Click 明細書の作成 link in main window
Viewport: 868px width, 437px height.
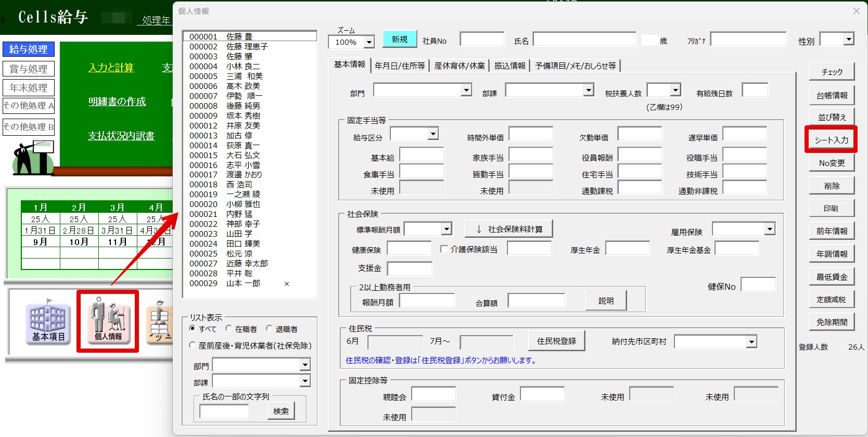tap(117, 101)
